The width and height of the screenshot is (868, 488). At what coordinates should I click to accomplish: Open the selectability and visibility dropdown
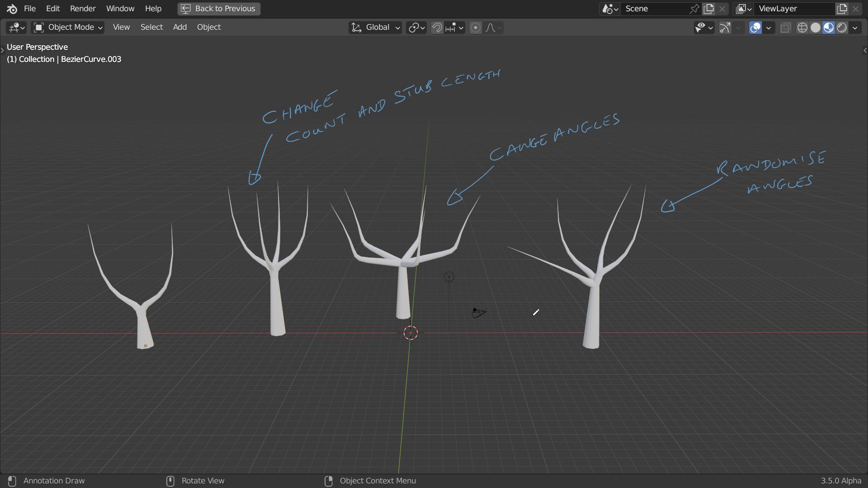pyautogui.click(x=704, y=28)
